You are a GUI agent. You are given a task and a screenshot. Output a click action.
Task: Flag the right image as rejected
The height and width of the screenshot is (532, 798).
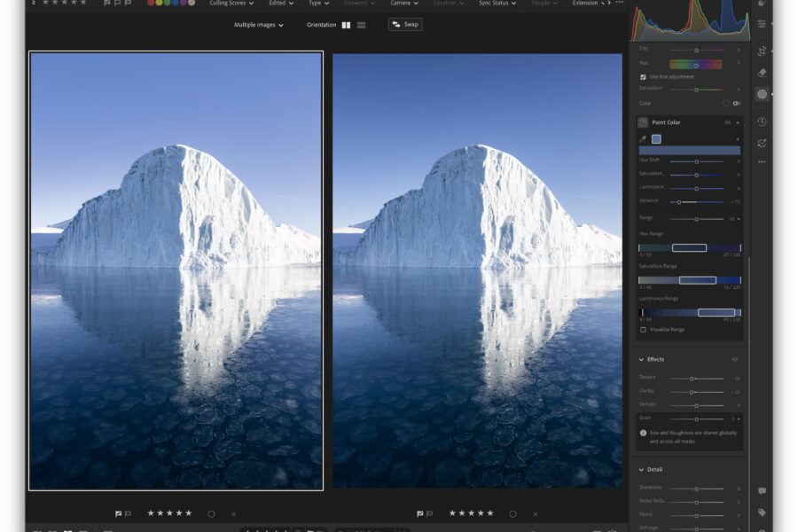[429, 513]
